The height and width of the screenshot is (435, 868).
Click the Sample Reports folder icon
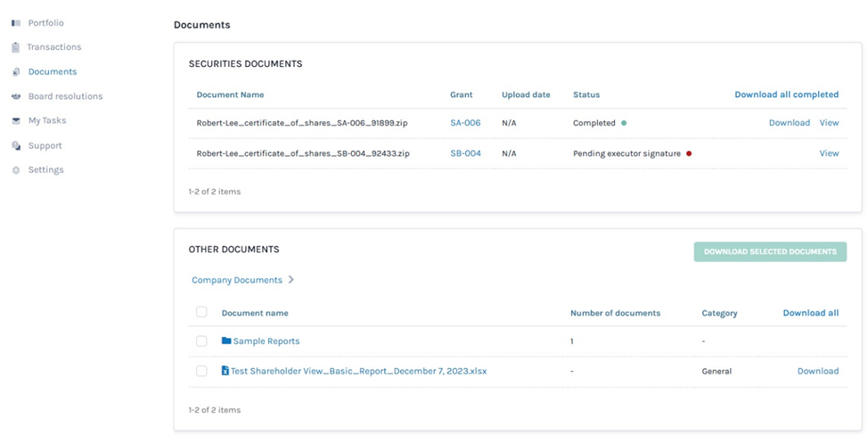(226, 341)
